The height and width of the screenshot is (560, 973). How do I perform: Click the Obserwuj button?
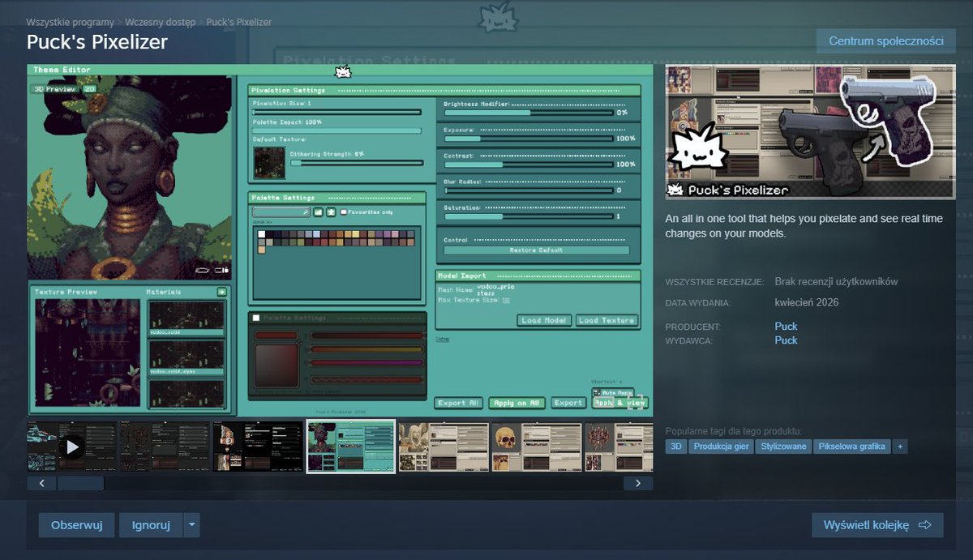pyautogui.click(x=76, y=525)
